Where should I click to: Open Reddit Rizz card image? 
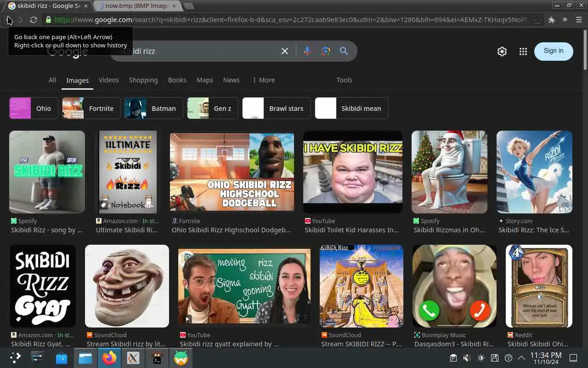(x=539, y=286)
